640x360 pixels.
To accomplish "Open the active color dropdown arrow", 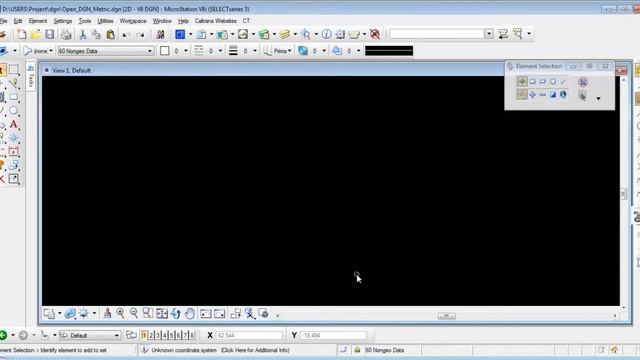I will [x=185, y=51].
